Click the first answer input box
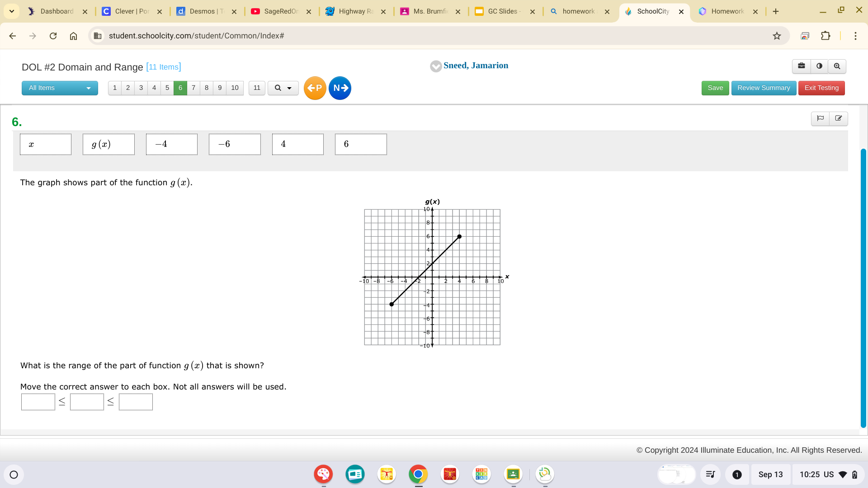This screenshot has width=868, height=488. [38, 402]
